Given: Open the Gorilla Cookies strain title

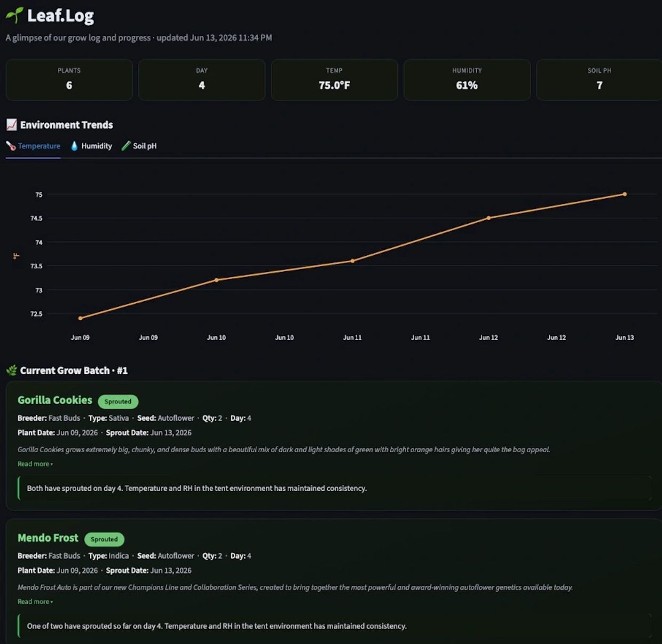Looking at the screenshot, I should (55, 400).
